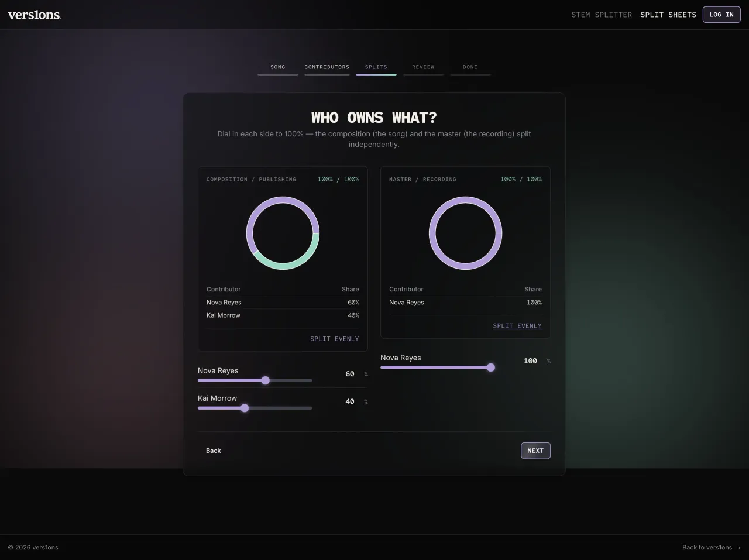The height and width of the screenshot is (560, 749).
Task: Click the 60% share value
Action: point(353,303)
